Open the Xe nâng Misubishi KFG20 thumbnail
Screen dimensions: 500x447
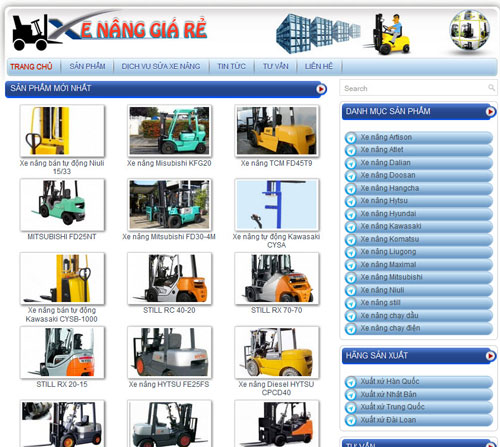point(169,131)
